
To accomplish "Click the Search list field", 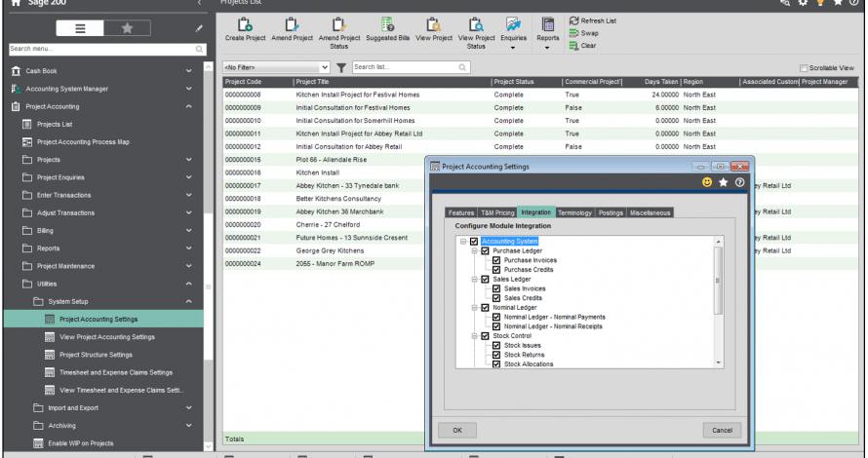I will pos(411,67).
